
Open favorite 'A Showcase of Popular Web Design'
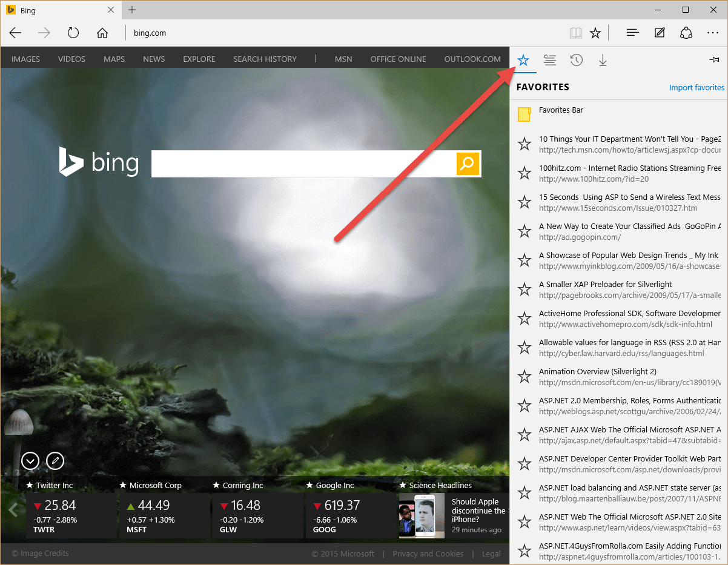point(618,260)
